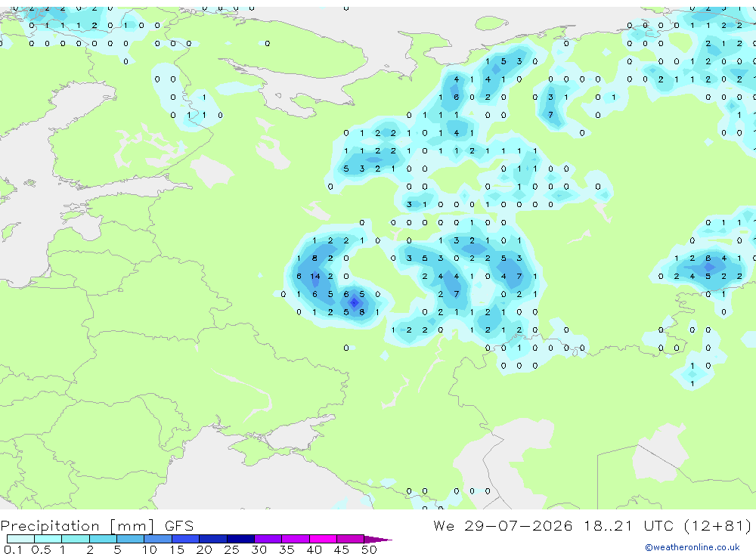Click the 2–5 mm legend color swatch
Screen dimensions: 756x554
click(103, 539)
